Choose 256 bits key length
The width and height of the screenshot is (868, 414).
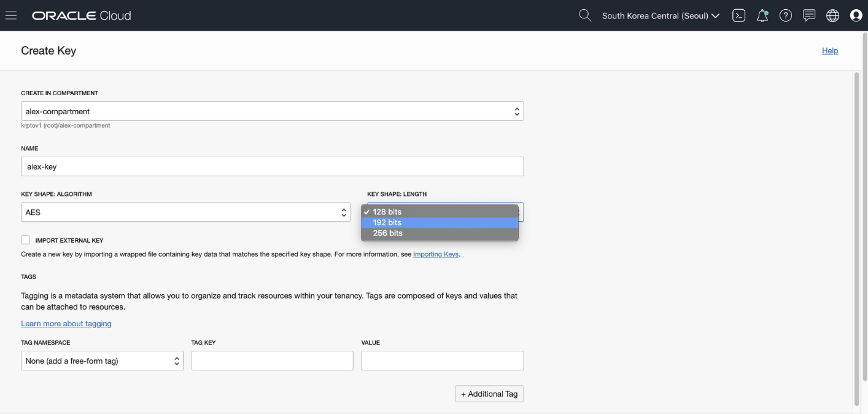coord(440,233)
